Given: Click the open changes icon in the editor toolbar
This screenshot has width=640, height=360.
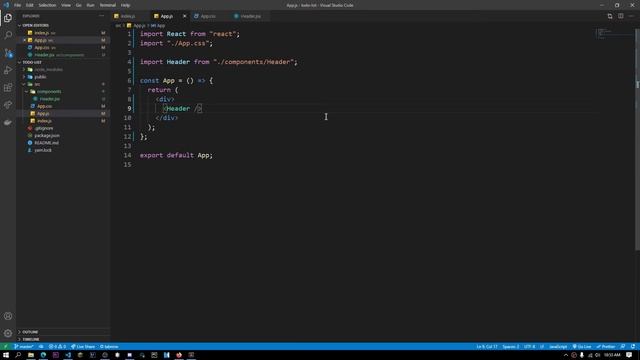Looking at the screenshot, I should (610, 16).
